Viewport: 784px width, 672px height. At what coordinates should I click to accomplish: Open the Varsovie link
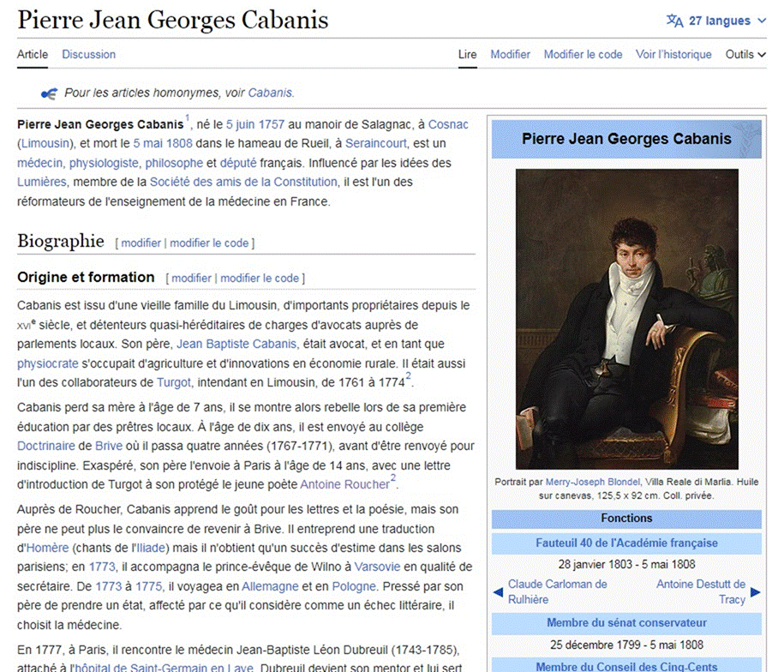point(377,567)
